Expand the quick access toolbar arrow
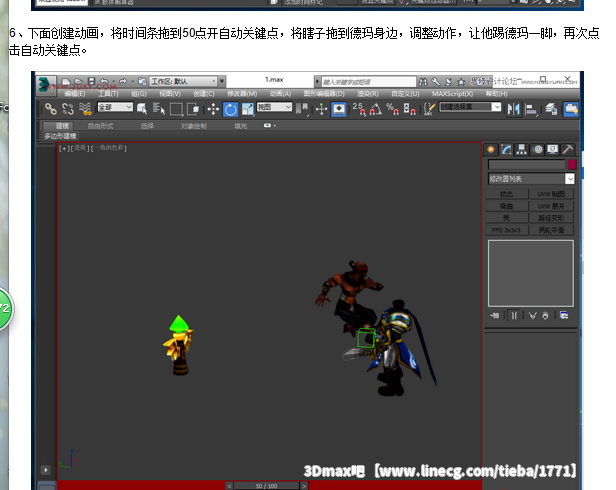This screenshot has height=490, width=616. (222, 81)
